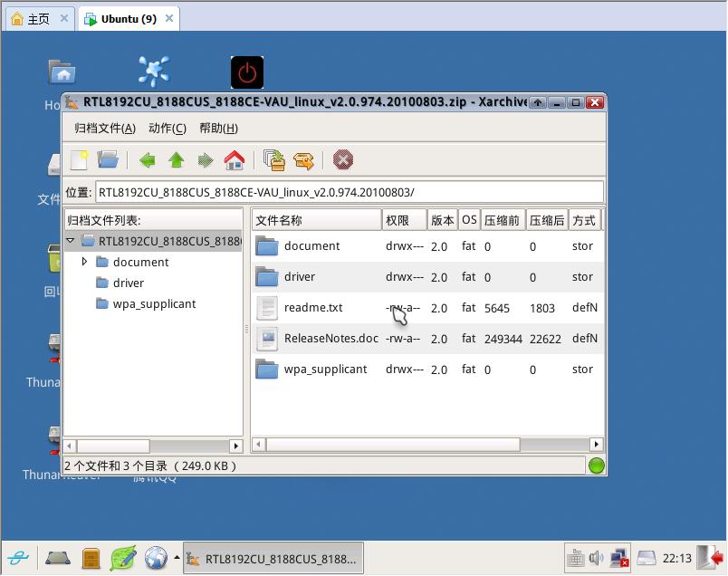Open the taskbar start menu icon
Viewport: 728px width, 576px height.
(18, 558)
